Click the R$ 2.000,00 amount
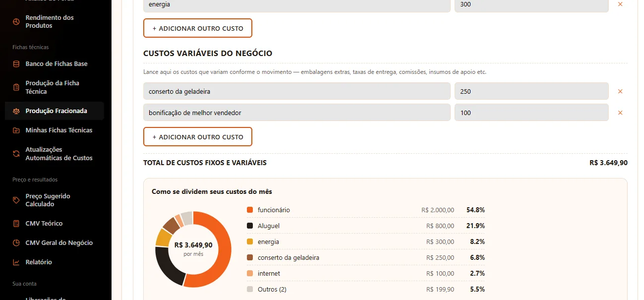The image size is (644, 300). click(438, 210)
